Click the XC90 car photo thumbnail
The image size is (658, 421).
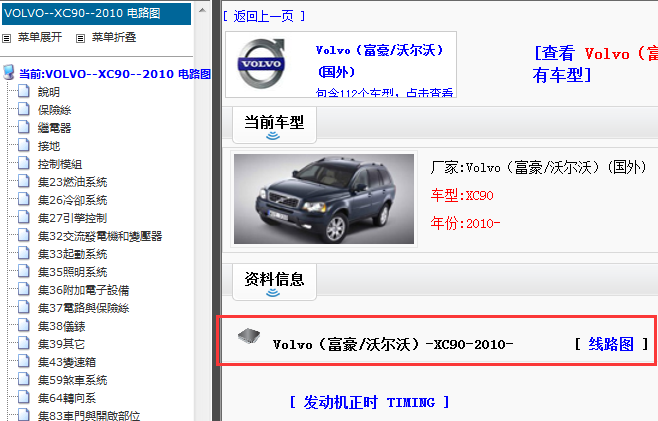click(x=324, y=199)
